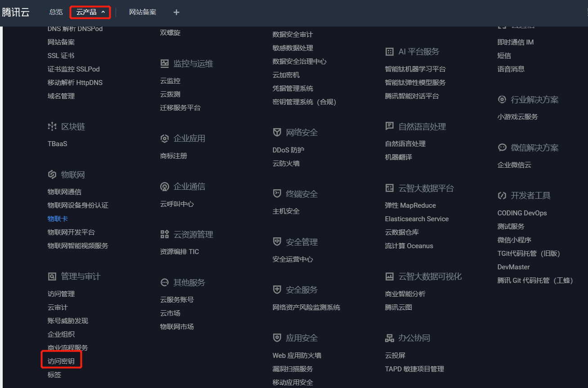Click the AI 平台服务 section icon
588x388 pixels.
click(389, 51)
